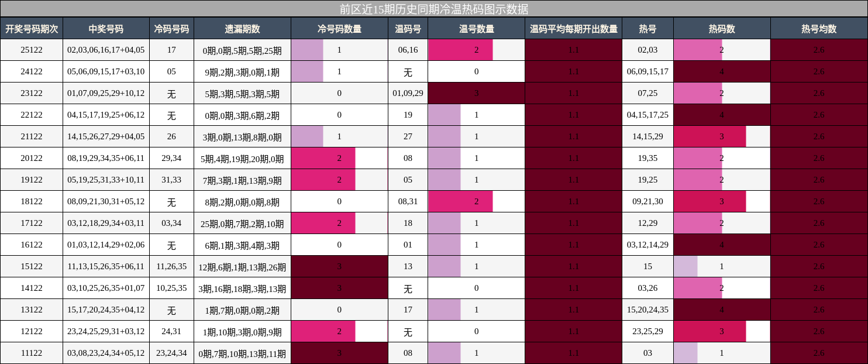Image resolution: width=868 pixels, height=364 pixels.
Task: Select period cell 25122
Action: click(x=32, y=50)
